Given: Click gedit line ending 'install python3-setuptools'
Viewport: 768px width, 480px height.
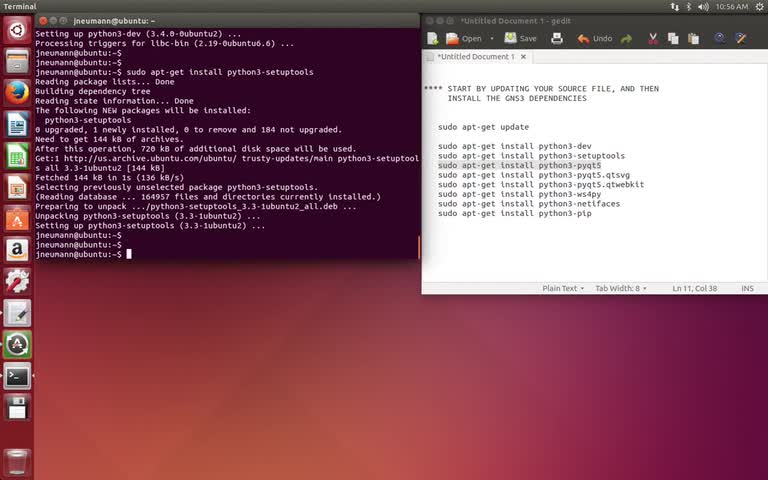Looking at the screenshot, I should coord(531,156).
